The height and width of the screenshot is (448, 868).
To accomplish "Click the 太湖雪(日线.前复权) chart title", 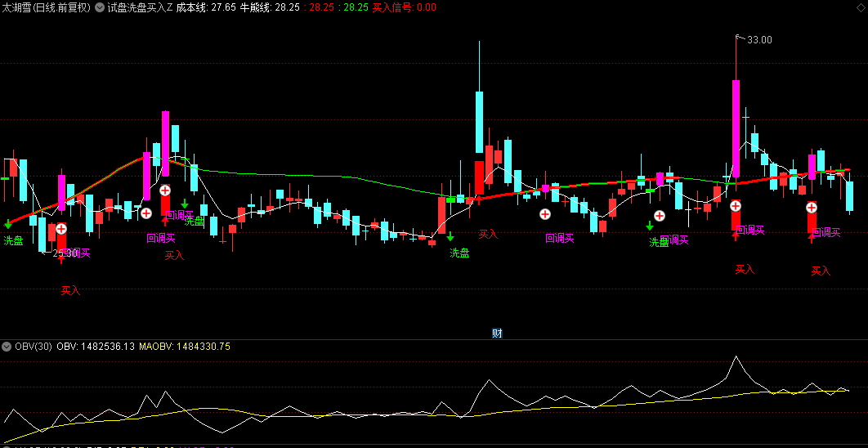I will [x=46, y=7].
